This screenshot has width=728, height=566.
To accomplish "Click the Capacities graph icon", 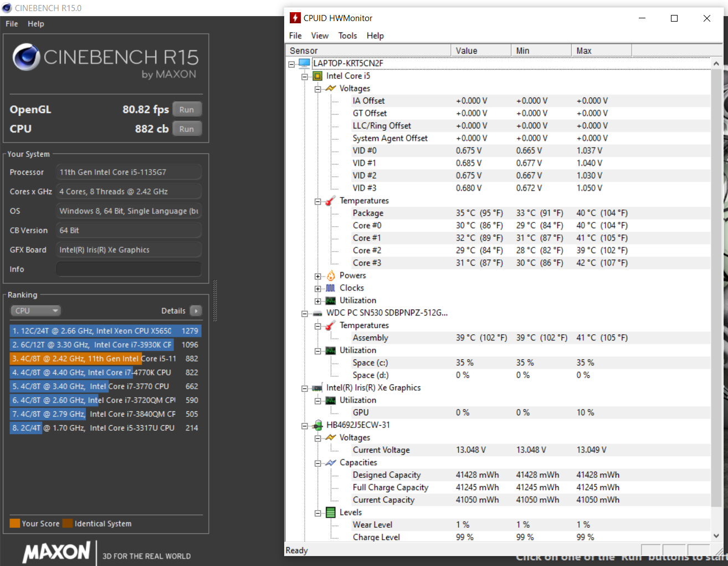I will pyautogui.click(x=331, y=462).
